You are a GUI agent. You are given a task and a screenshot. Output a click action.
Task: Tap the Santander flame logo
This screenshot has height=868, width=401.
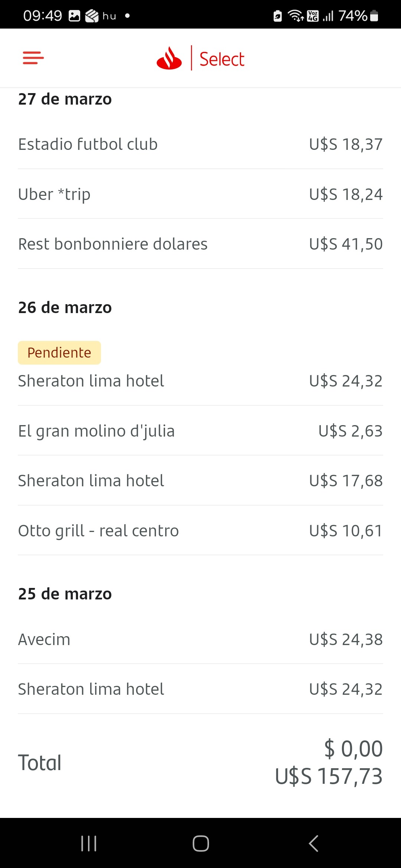click(x=169, y=59)
